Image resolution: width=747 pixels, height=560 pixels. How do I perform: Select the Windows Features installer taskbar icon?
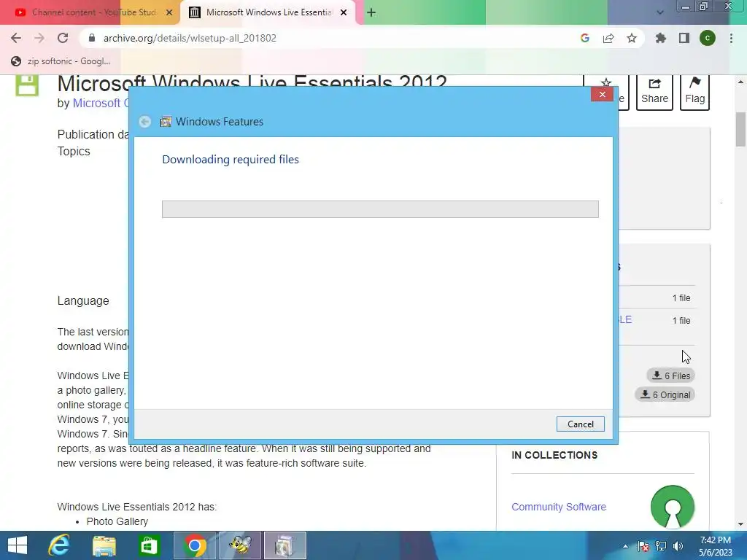point(285,545)
